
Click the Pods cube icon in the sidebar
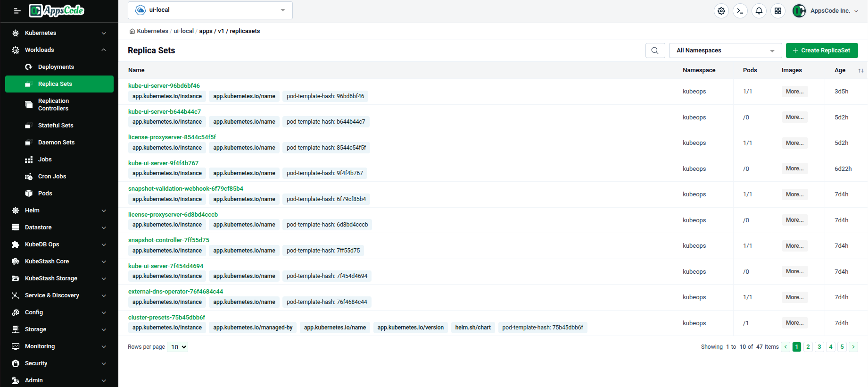click(29, 193)
